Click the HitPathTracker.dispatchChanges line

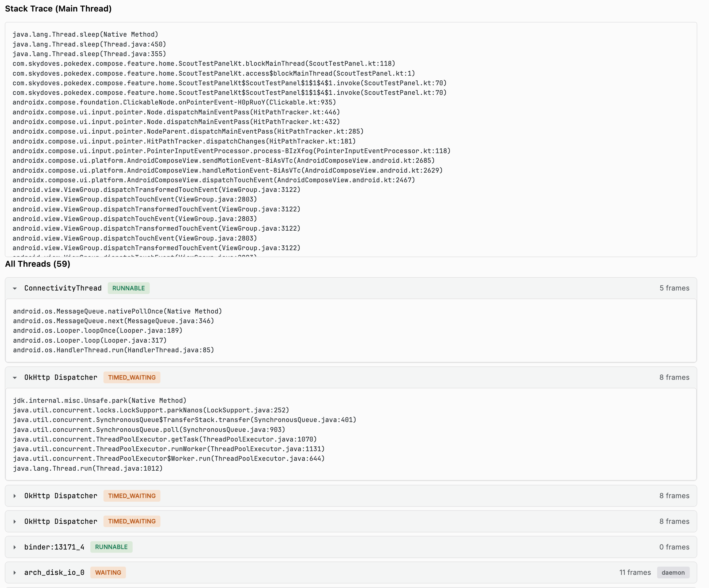tap(184, 141)
